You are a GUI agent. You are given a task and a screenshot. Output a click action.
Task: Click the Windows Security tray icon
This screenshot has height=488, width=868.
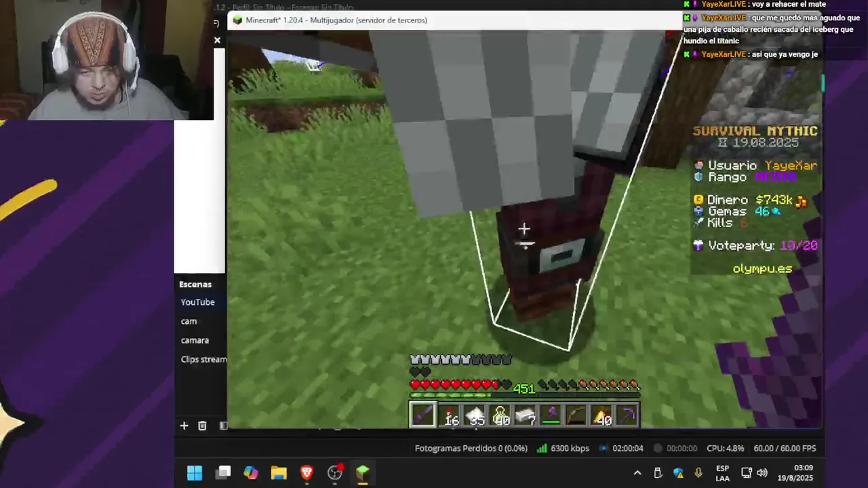[x=678, y=473]
